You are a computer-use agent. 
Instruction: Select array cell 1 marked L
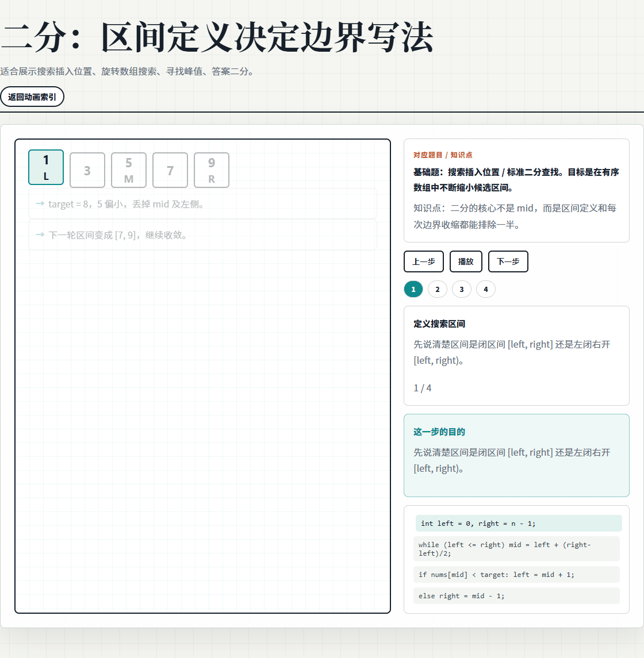coord(46,167)
